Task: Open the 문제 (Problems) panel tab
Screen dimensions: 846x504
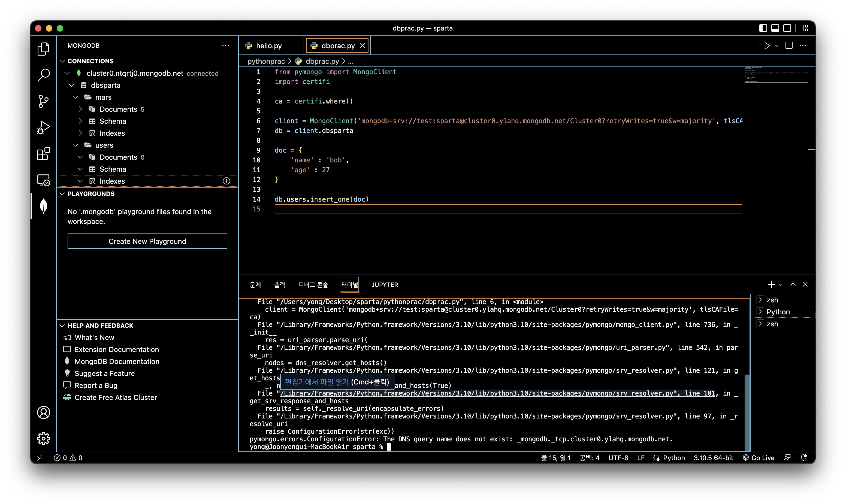Action: point(255,285)
